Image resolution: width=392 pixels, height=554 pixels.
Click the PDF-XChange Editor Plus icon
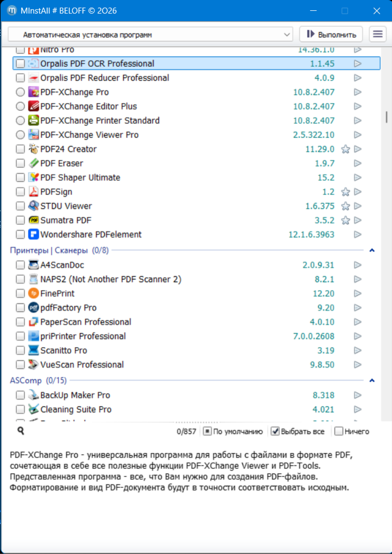point(34,106)
